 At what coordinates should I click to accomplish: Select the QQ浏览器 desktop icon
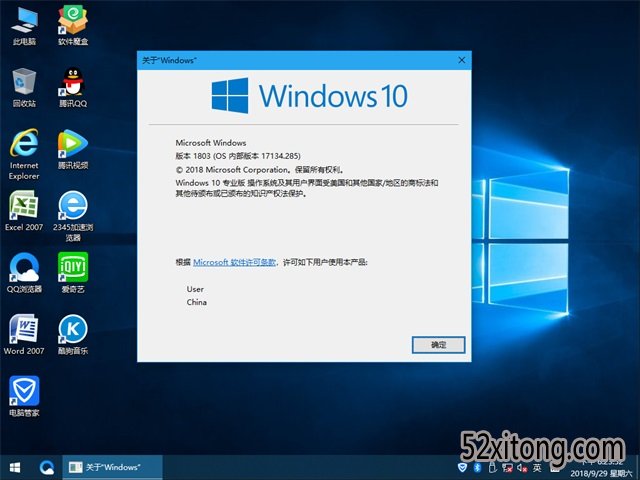[24, 273]
